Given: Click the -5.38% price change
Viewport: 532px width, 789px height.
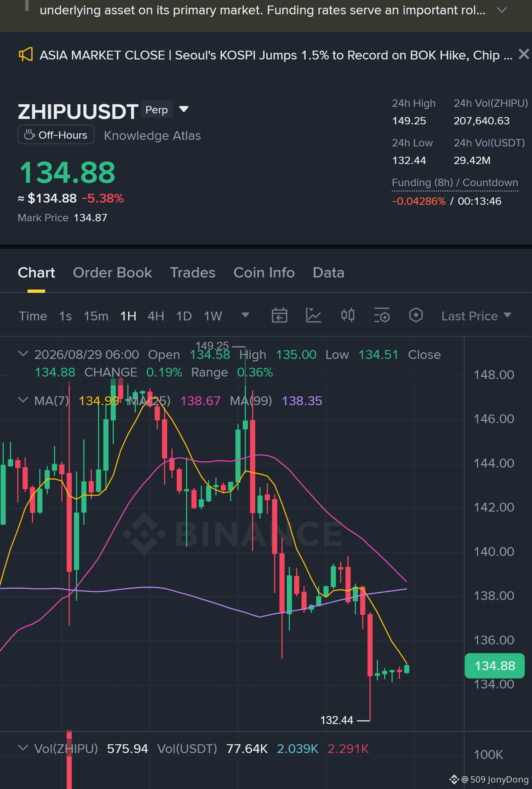Looking at the screenshot, I should point(103,198).
